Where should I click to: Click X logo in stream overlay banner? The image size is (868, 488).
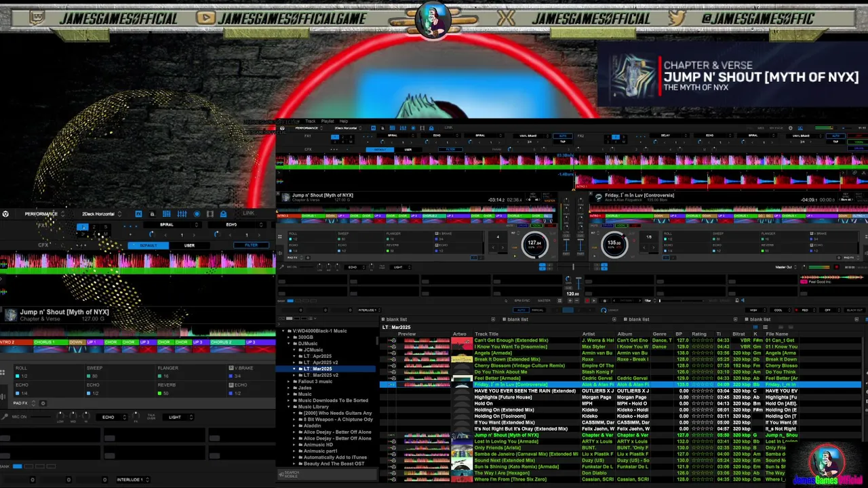click(506, 18)
